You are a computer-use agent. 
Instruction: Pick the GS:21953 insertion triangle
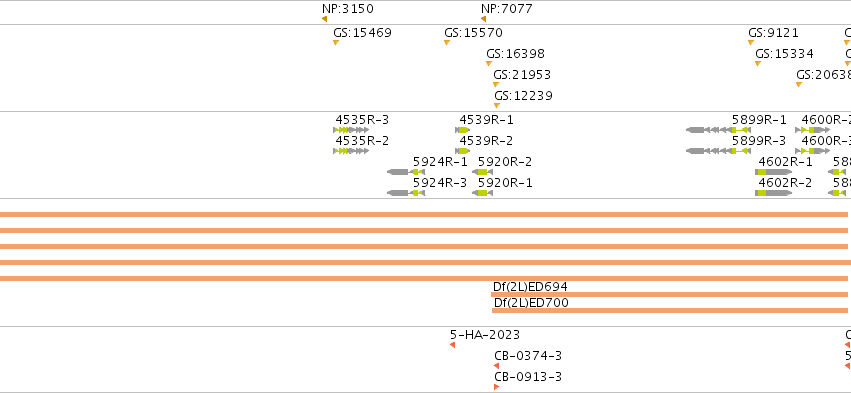[496, 85]
